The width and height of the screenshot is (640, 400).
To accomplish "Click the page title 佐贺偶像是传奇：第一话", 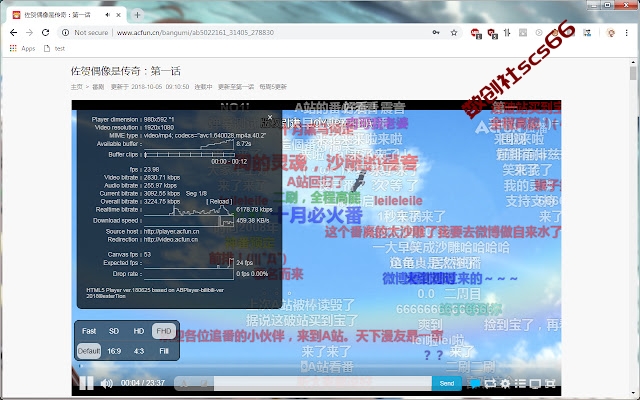I will (126, 71).
